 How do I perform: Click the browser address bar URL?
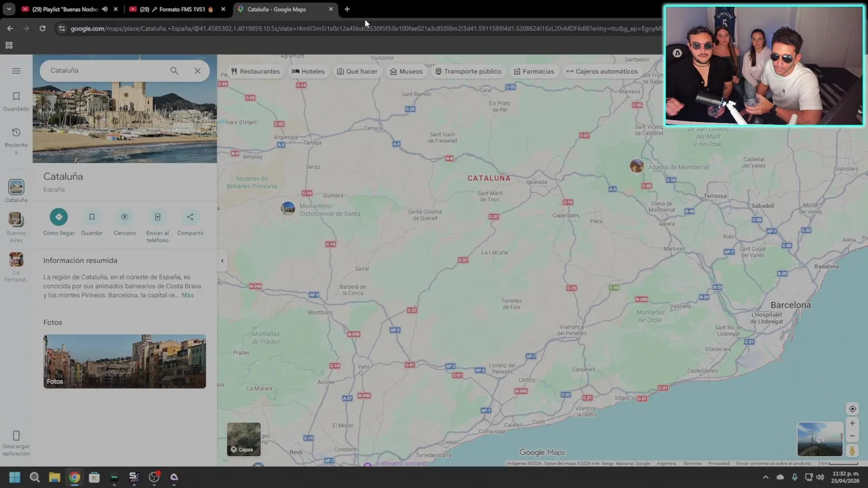[x=366, y=28]
